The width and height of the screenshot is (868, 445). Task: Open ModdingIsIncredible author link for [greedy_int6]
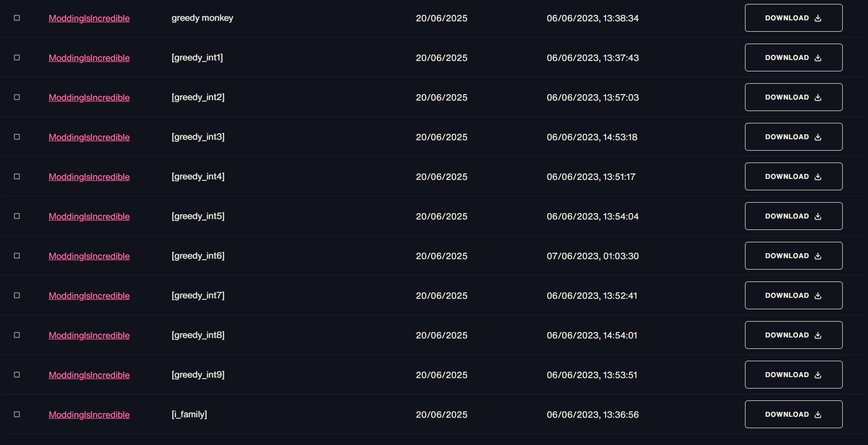[x=89, y=256]
